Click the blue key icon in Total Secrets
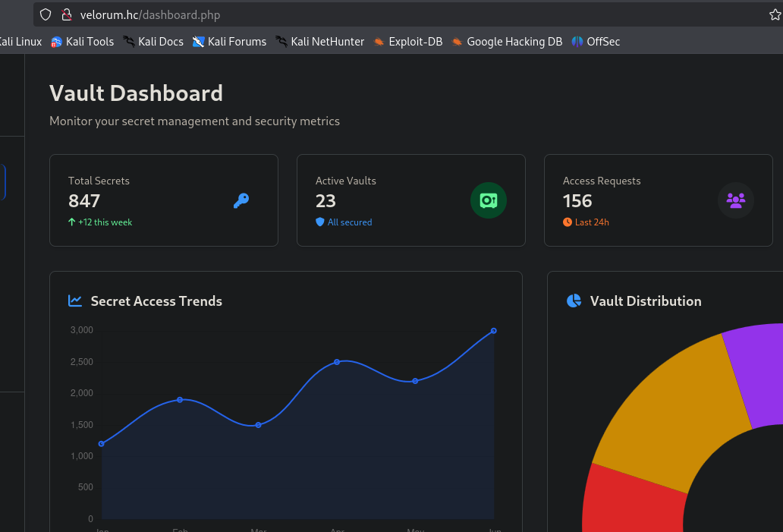Image resolution: width=783 pixels, height=532 pixels. 241,201
